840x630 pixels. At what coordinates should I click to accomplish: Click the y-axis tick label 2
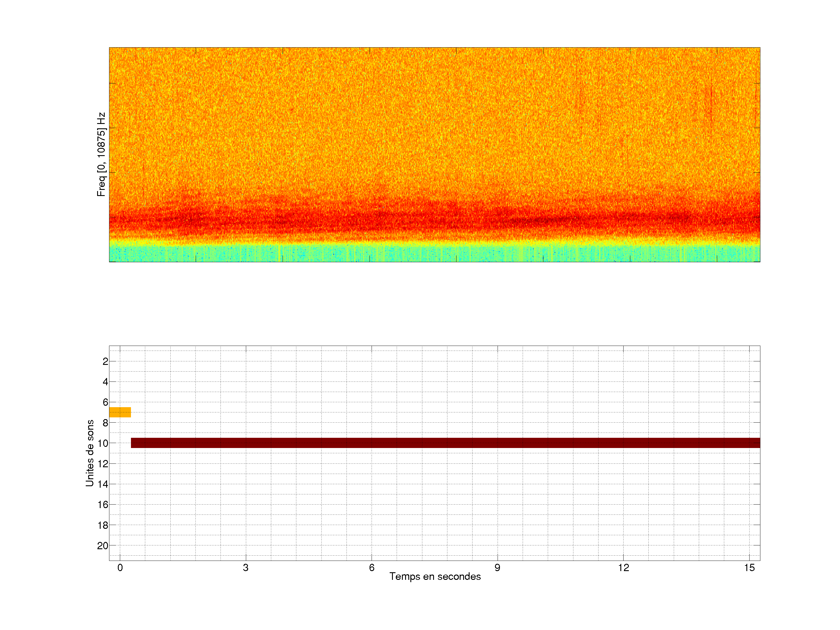click(x=105, y=361)
